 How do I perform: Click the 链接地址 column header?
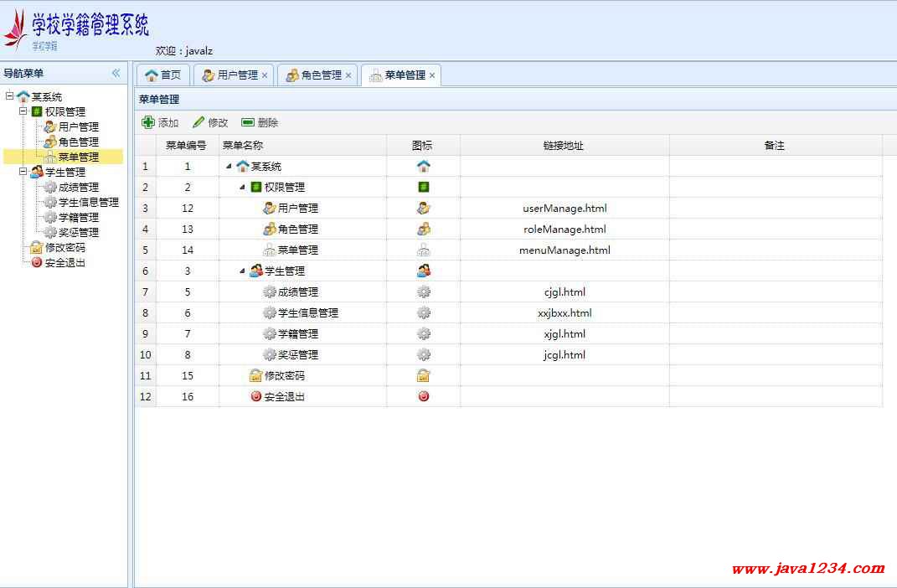tap(564, 146)
